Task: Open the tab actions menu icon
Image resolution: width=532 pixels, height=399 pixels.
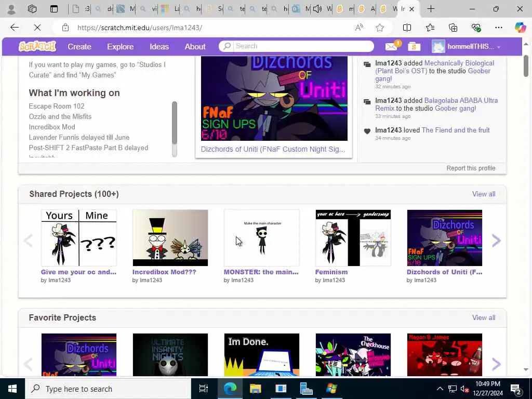Action: pos(54,9)
